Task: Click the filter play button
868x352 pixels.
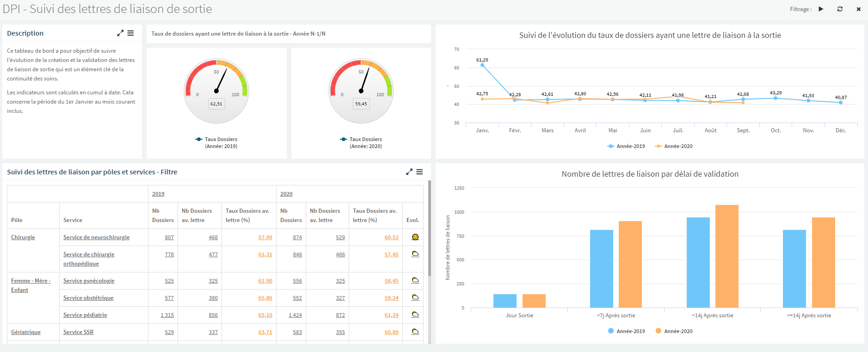Action: (x=821, y=9)
